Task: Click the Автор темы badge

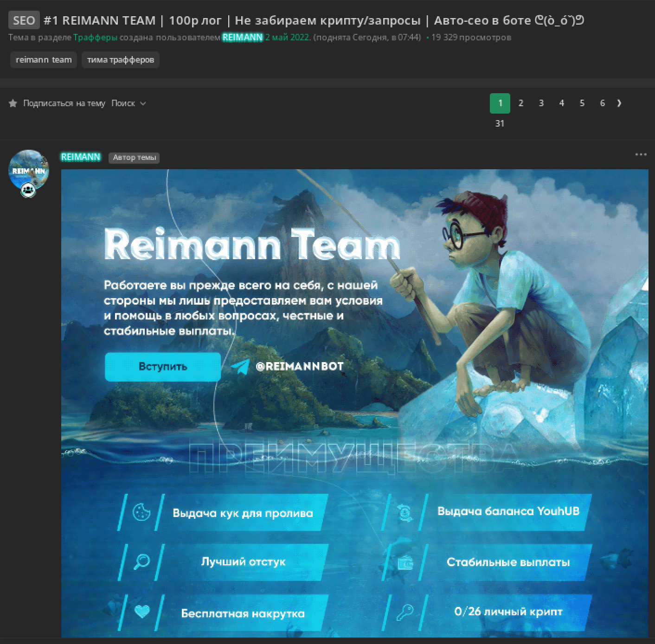Action: pyautogui.click(x=134, y=158)
